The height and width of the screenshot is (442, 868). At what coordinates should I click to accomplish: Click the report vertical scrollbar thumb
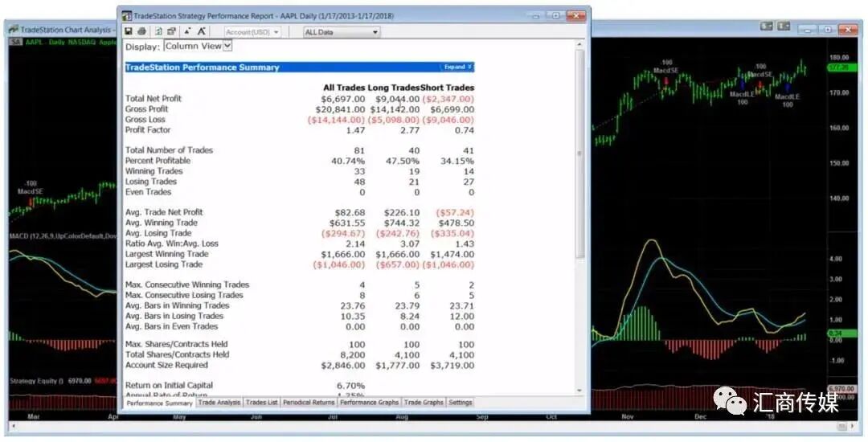pos(579,153)
